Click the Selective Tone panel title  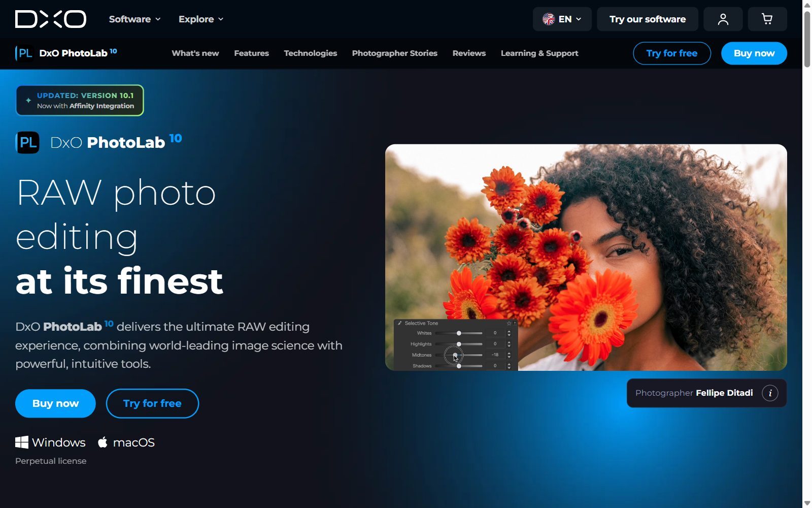tap(421, 323)
